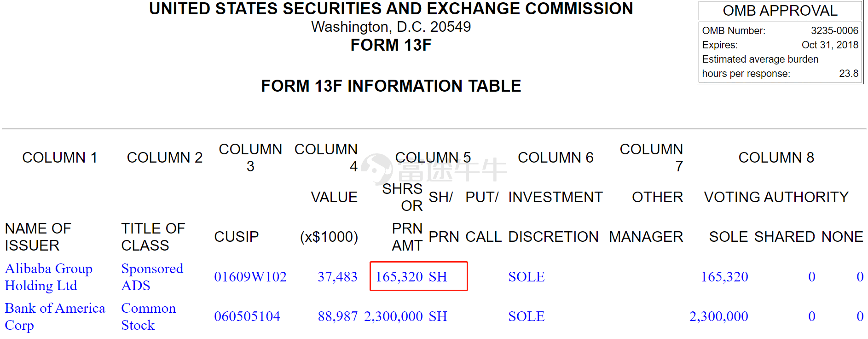
Task: Click the red-boxed 165,320 share amount
Action: pos(399,277)
